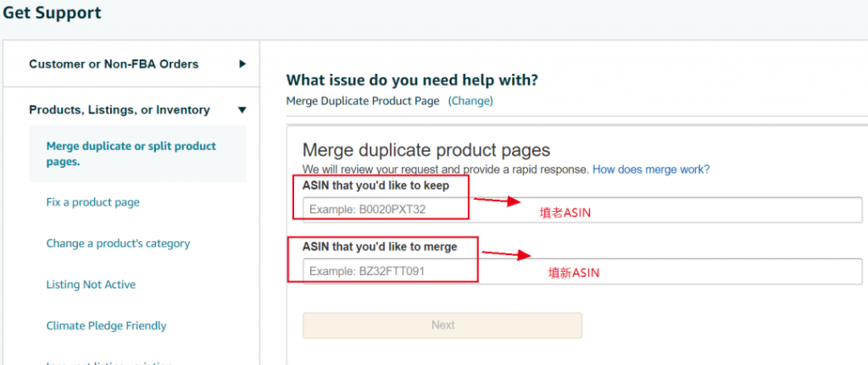868x365 pixels.
Task: Focus the ASIN to keep field
Action: (x=582, y=209)
